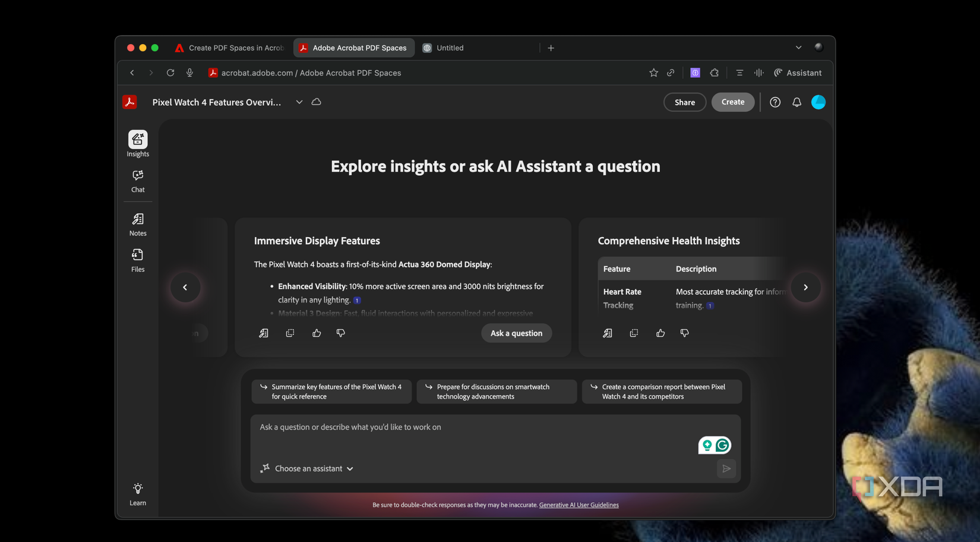Image resolution: width=980 pixels, height=542 pixels.
Task: Expand the Pixel Watch 4 title dropdown
Action: click(x=299, y=102)
